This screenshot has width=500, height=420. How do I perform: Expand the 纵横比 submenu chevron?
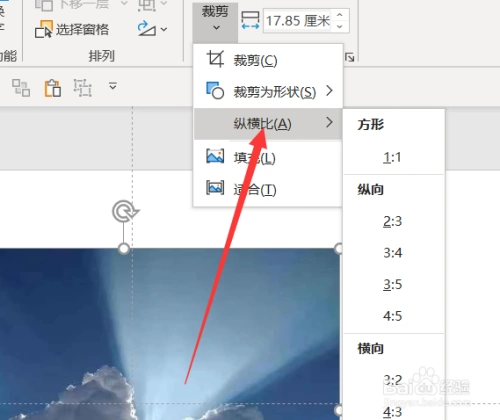[329, 122]
